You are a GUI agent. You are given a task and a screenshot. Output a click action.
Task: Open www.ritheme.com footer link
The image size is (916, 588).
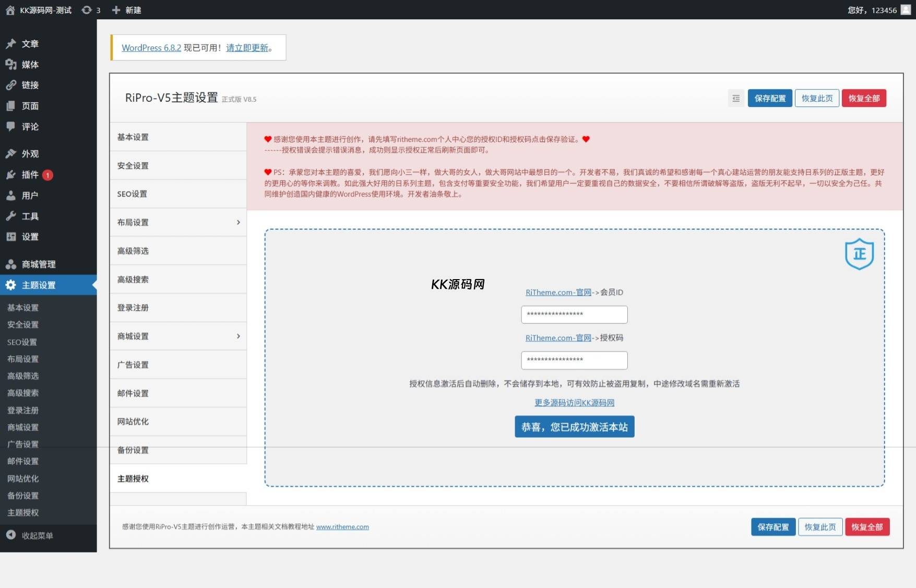(x=342, y=527)
